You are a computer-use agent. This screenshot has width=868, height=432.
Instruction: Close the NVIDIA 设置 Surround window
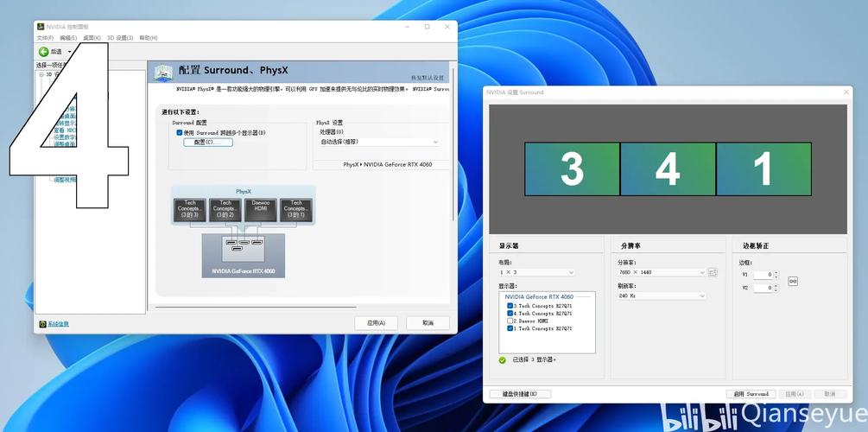click(x=846, y=92)
